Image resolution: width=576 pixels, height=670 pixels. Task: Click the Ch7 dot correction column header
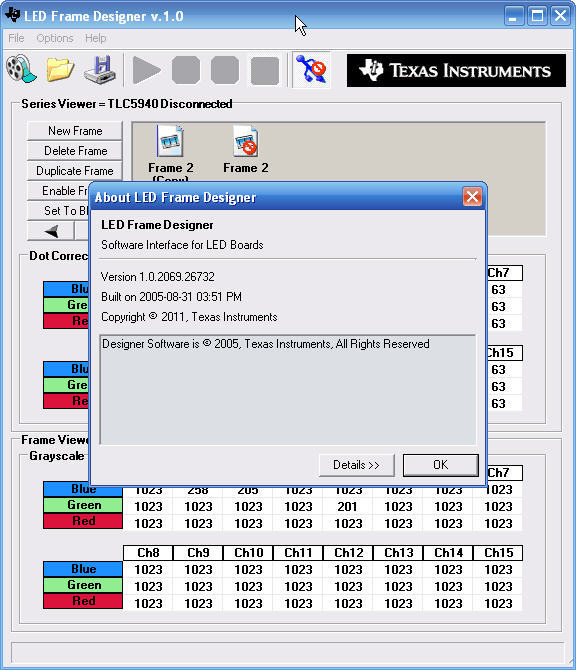point(504,273)
